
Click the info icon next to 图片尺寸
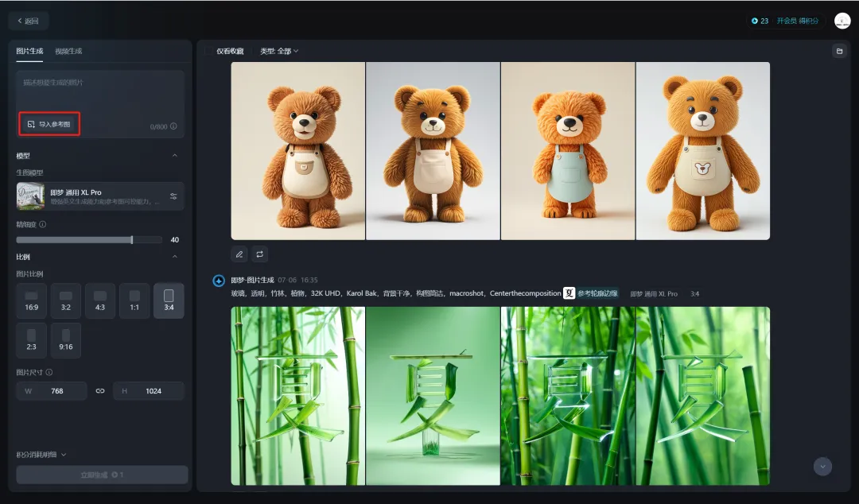[x=49, y=372]
